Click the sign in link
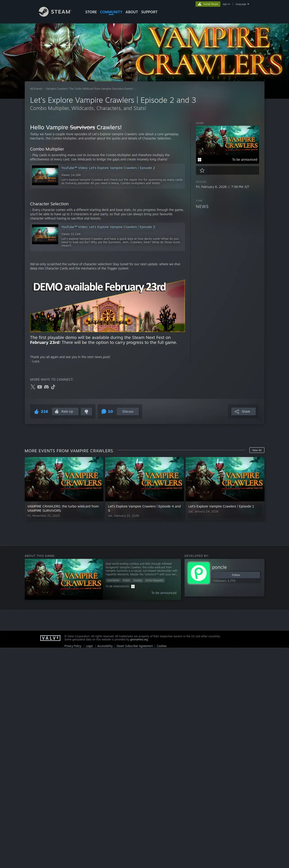 pyautogui.click(x=226, y=4)
